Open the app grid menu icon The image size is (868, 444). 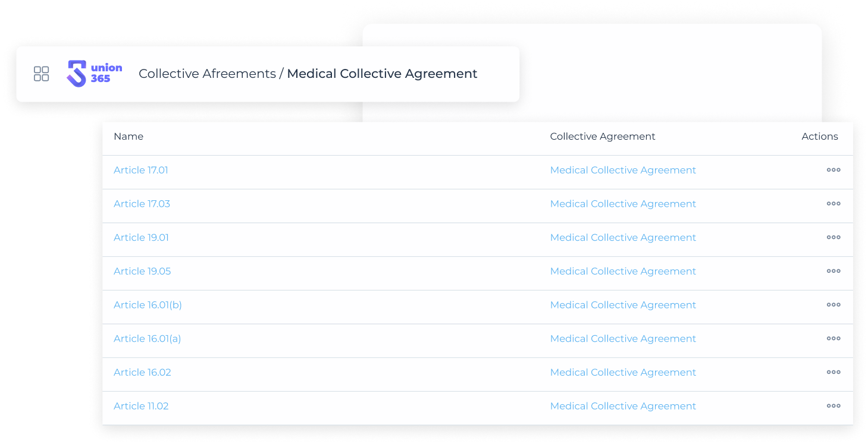41,74
